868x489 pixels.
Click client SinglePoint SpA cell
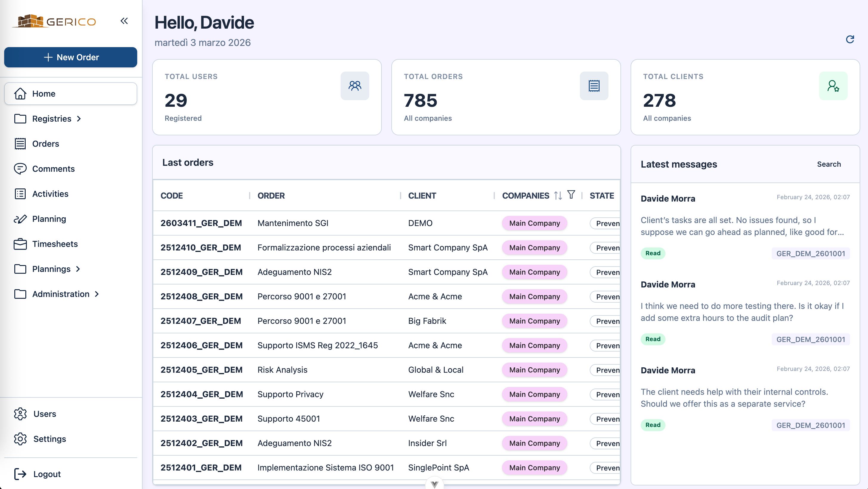(x=438, y=468)
